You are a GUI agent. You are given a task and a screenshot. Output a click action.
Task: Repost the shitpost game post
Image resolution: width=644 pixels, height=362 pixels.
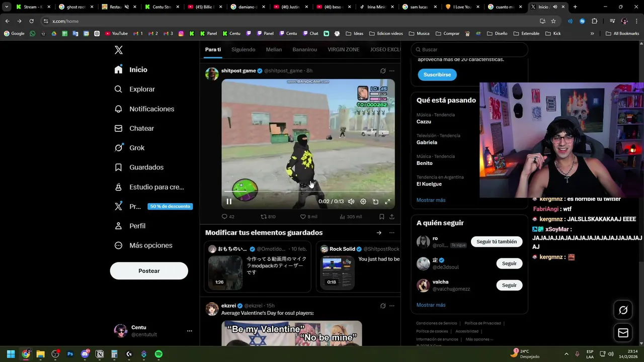point(268,217)
